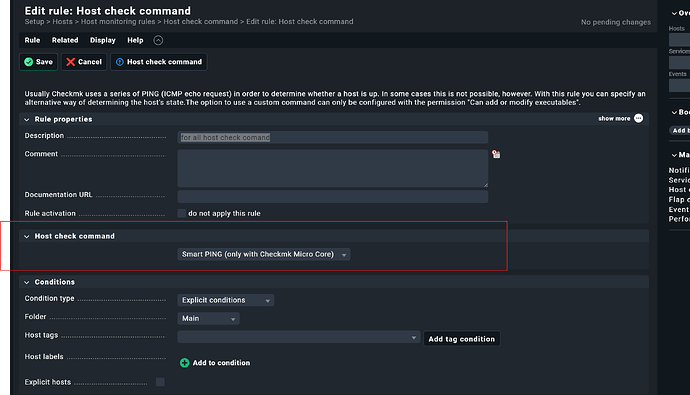Click the blue Host check command arrow icon
690x395 pixels.
pyautogui.click(x=120, y=62)
